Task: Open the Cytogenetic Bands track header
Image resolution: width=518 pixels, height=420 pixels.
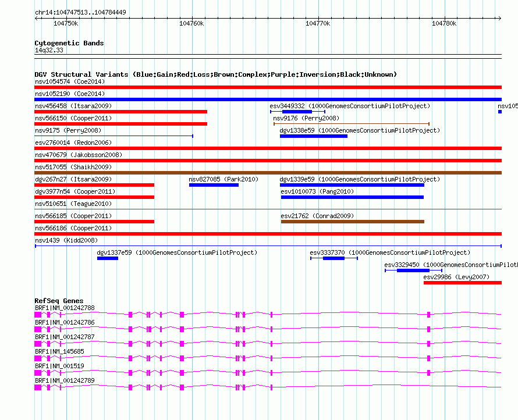Action: click(69, 43)
